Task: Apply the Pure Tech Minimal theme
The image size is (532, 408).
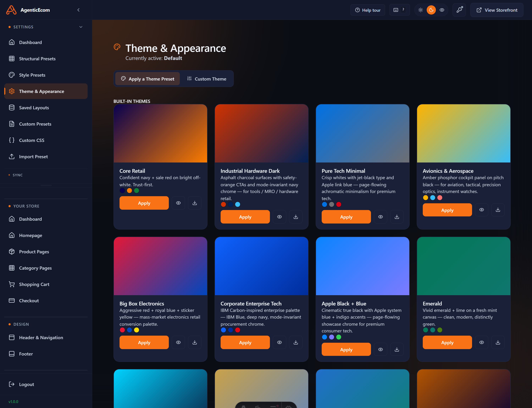Action: click(346, 217)
